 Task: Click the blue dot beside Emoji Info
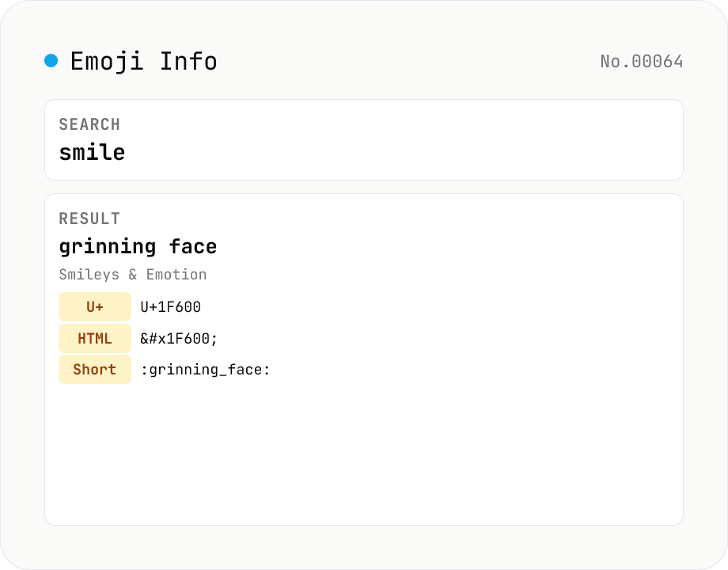[51, 61]
